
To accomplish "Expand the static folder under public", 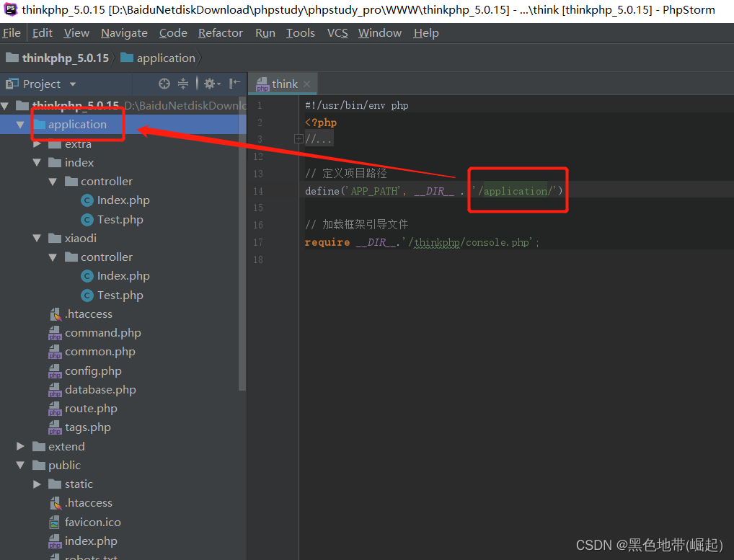I will pos(35,484).
